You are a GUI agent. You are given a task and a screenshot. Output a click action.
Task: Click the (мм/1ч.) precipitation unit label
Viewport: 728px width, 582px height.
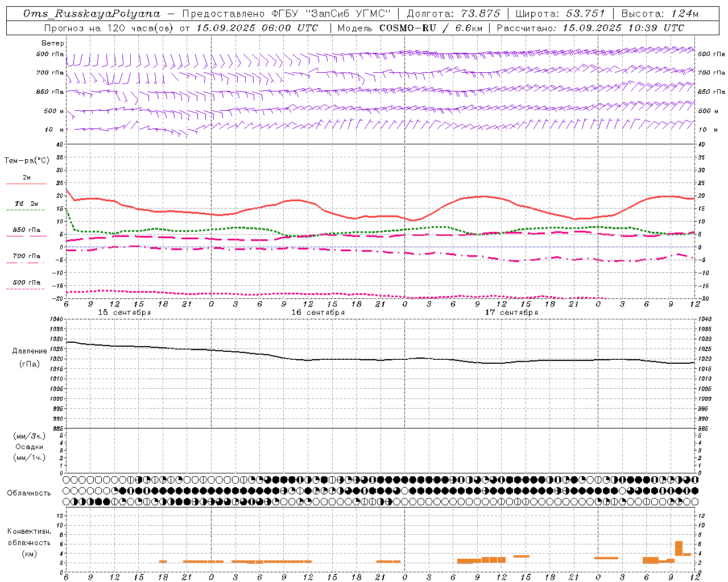point(30,458)
